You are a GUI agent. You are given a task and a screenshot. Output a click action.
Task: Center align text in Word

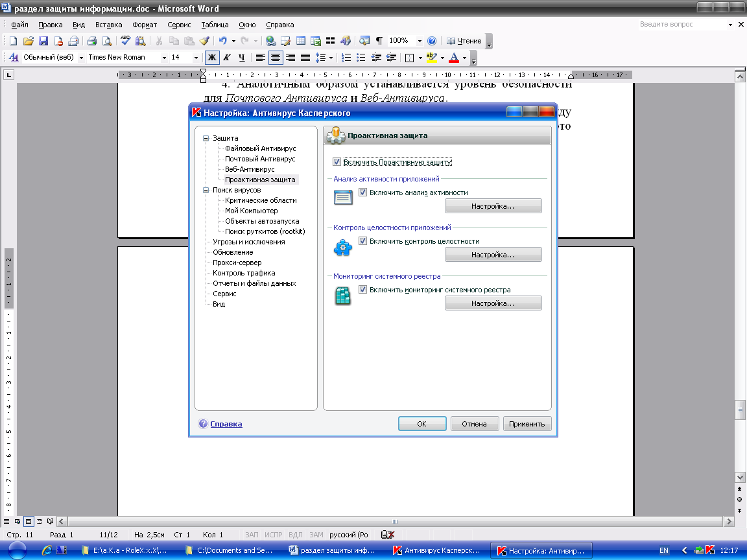[276, 58]
